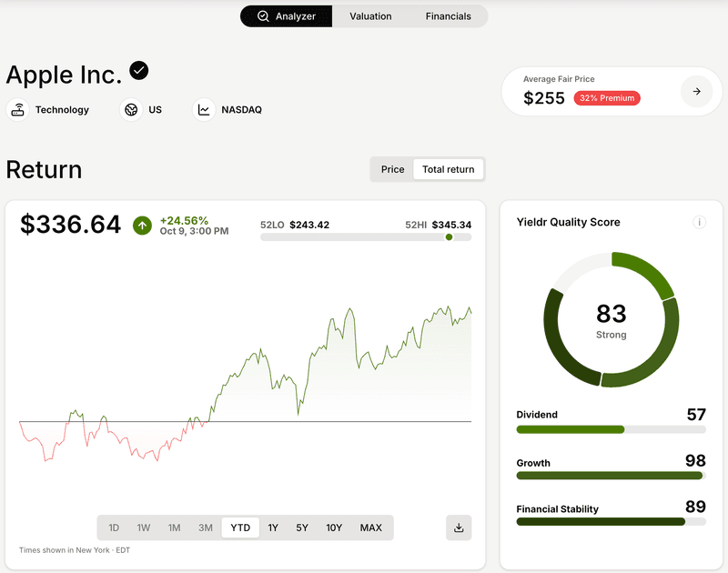Download the return chart data
728x573 pixels.
click(x=459, y=528)
